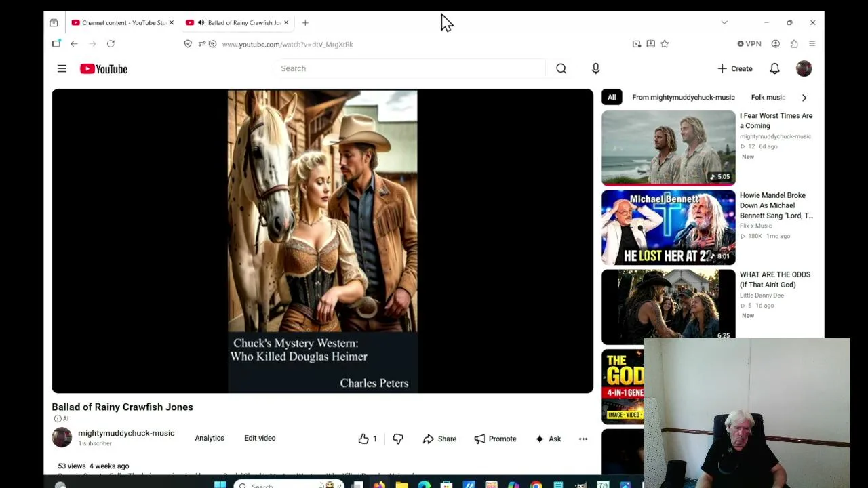Screen dimensions: 868x488
Task: Open the more actions three-dot menu
Action: click(x=583, y=439)
